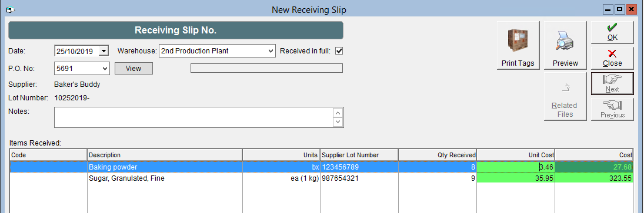Toggle the Received in full checkbox
This screenshot has width=644, height=213.
(339, 51)
